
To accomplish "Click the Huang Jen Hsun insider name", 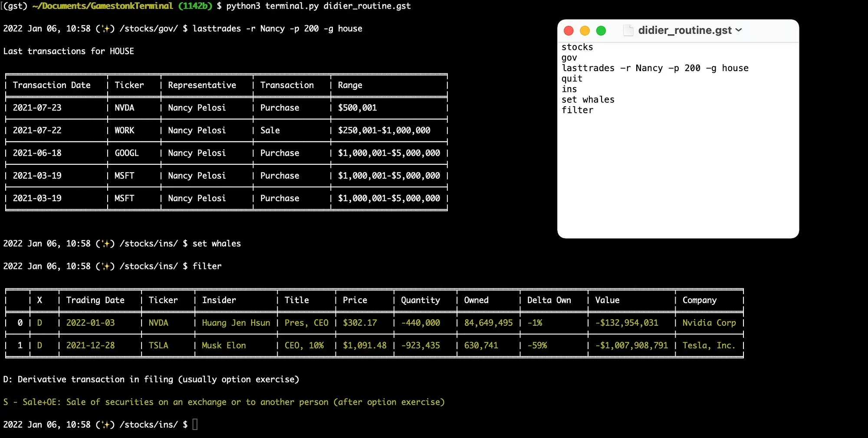I will (x=236, y=323).
